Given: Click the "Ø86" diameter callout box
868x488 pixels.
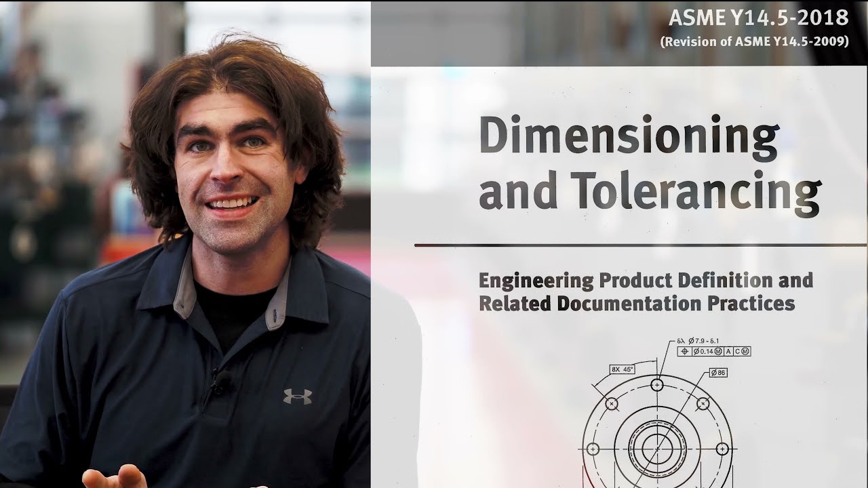Looking at the screenshot, I should pyautogui.click(x=718, y=373).
